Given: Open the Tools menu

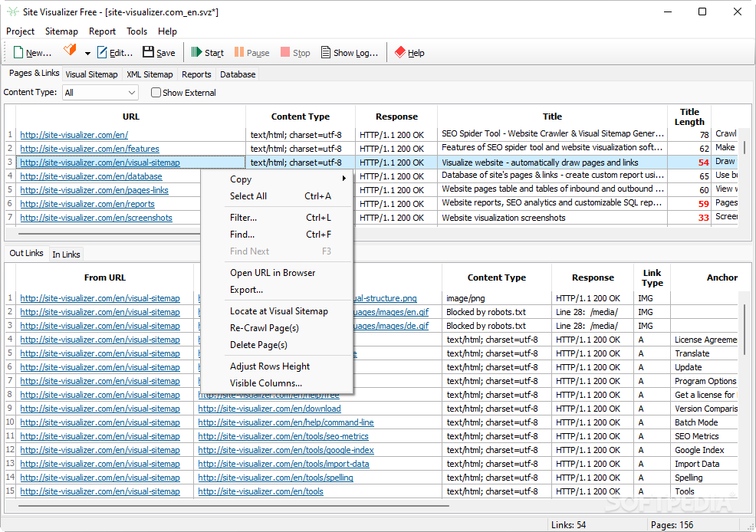Looking at the screenshot, I should click(x=137, y=31).
